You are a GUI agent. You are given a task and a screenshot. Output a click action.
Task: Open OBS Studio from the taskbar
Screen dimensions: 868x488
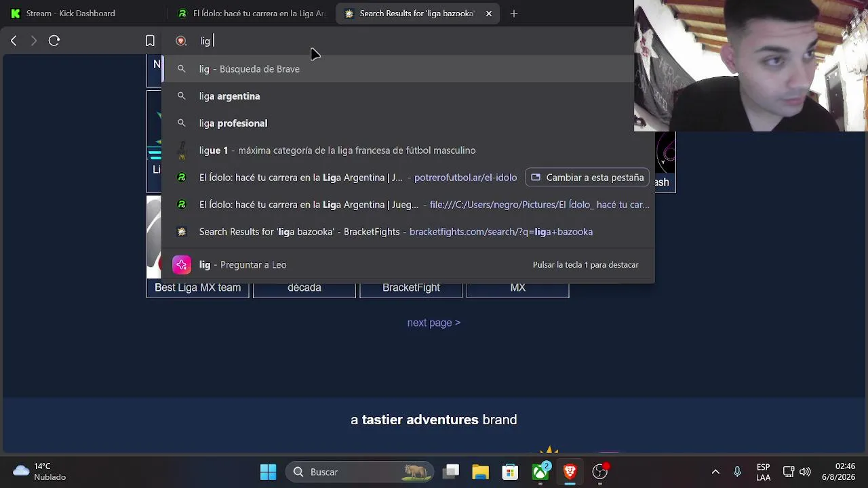pos(600,472)
